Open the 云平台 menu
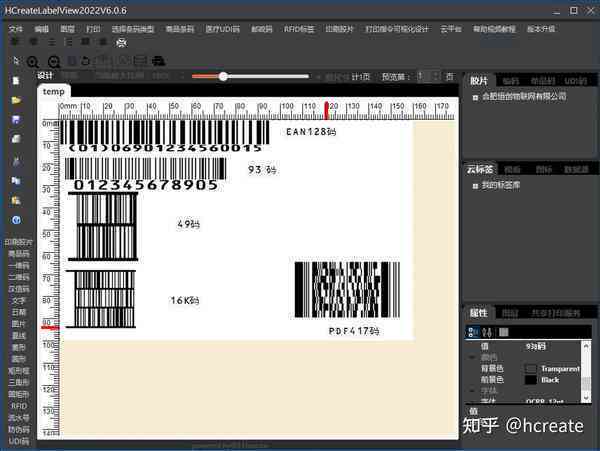Image resolution: width=600 pixels, height=451 pixels. [451, 29]
